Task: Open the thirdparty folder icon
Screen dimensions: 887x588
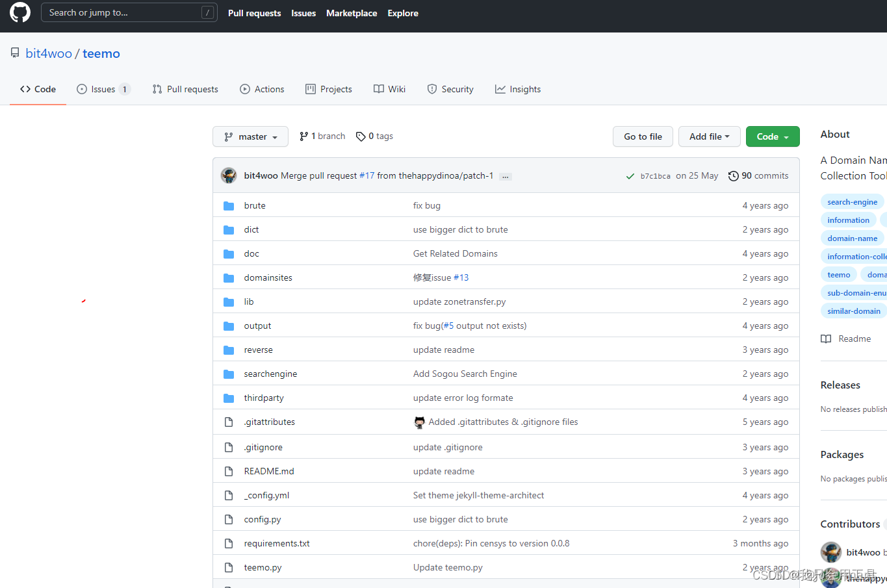Action: [x=229, y=398]
